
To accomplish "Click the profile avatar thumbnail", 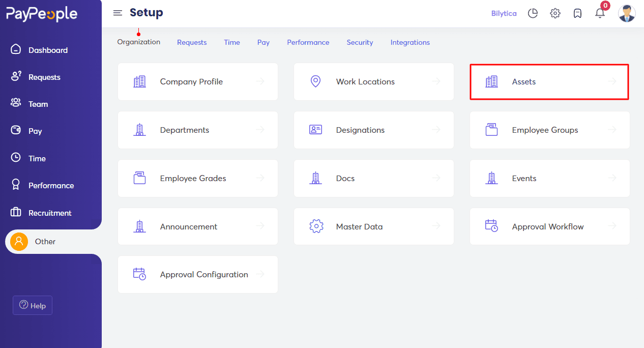I will tap(627, 13).
